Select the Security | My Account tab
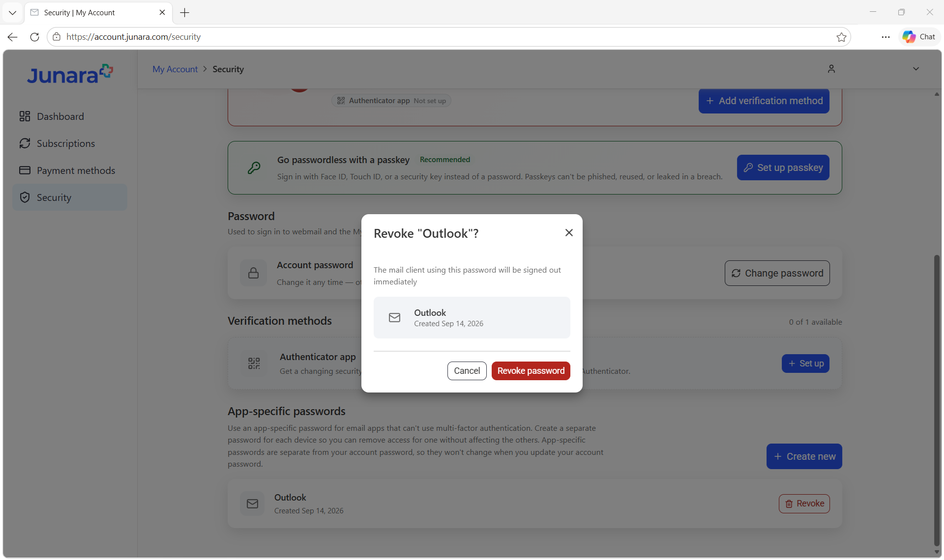This screenshot has height=560, width=944. (x=98, y=13)
